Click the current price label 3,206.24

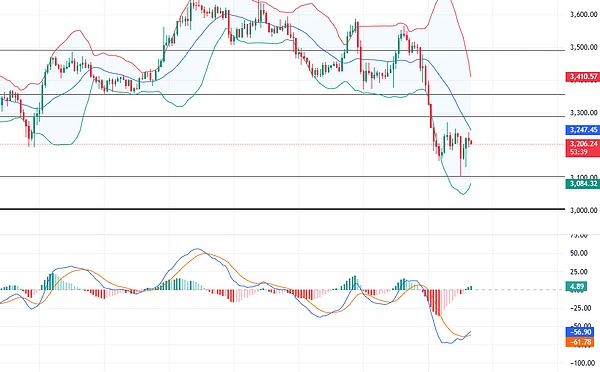(583, 144)
